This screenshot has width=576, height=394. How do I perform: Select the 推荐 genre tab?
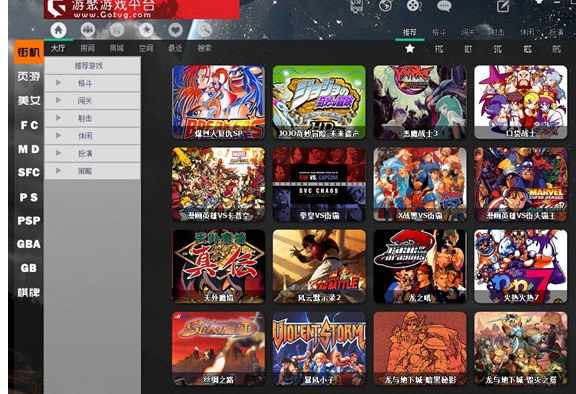tap(410, 32)
